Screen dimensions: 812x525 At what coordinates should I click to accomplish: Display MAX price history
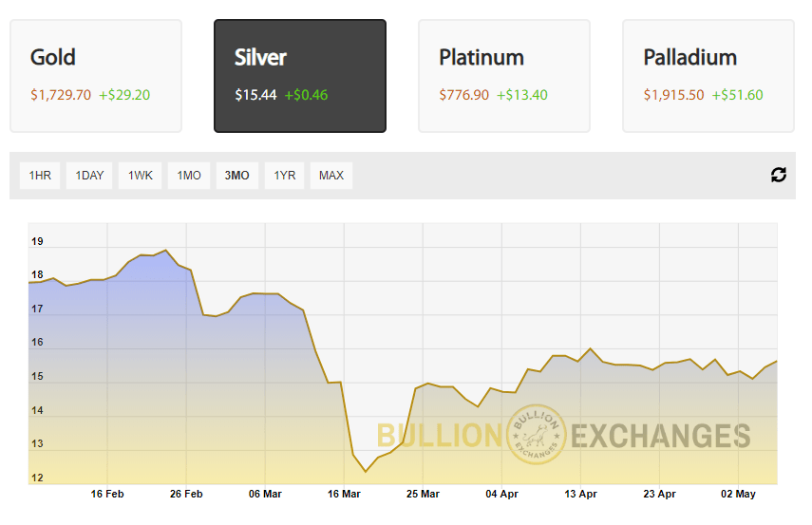tap(331, 176)
